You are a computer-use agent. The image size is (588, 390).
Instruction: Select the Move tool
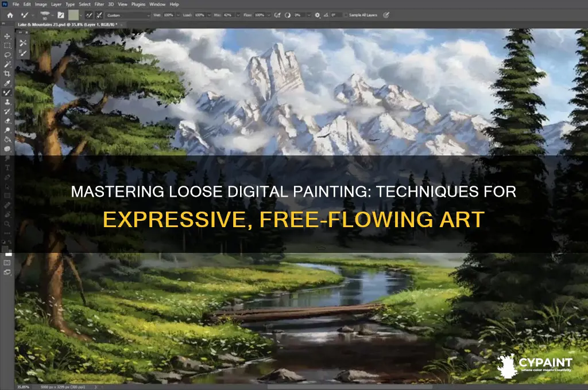coord(7,36)
